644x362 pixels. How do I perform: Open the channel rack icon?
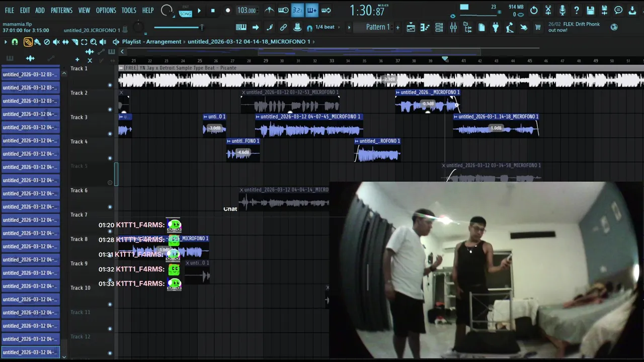439,27
